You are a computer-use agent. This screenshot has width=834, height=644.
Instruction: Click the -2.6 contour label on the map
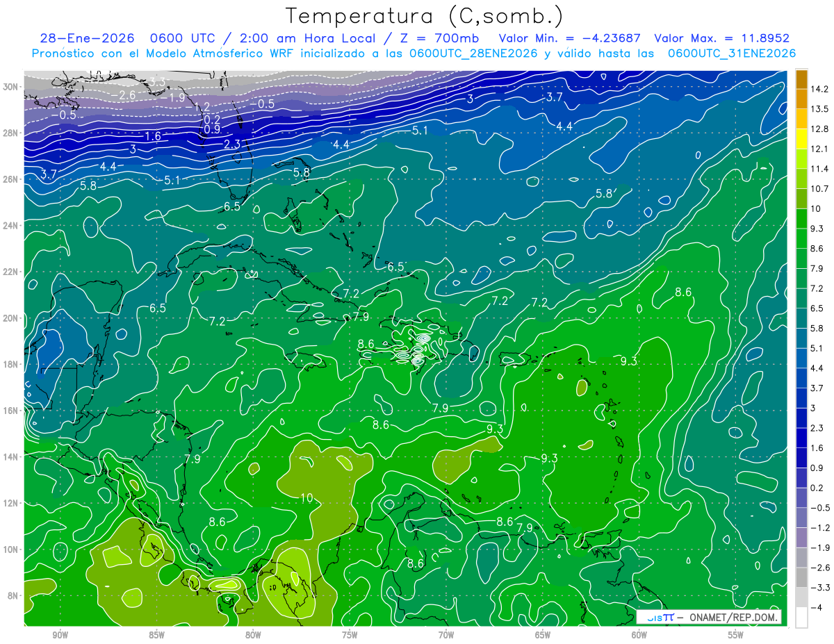click(126, 95)
